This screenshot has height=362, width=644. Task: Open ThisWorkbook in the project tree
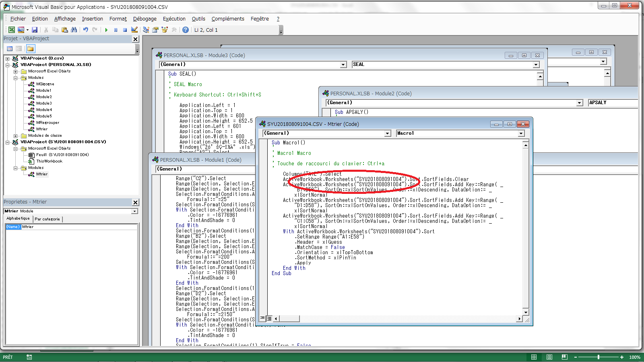tap(49, 161)
